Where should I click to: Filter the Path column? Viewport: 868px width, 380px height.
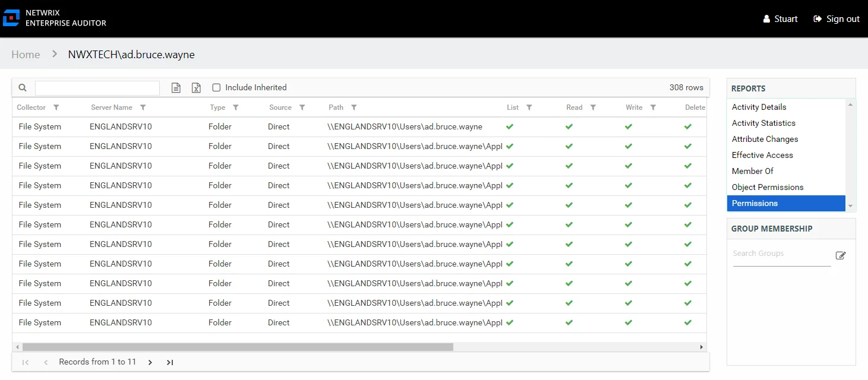pyautogui.click(x=354, y=107)
